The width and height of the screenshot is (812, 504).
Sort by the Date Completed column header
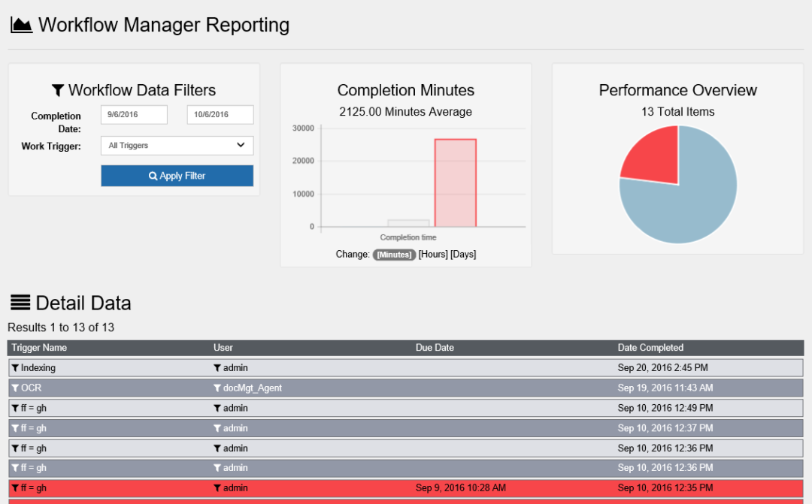coord(650,347)
